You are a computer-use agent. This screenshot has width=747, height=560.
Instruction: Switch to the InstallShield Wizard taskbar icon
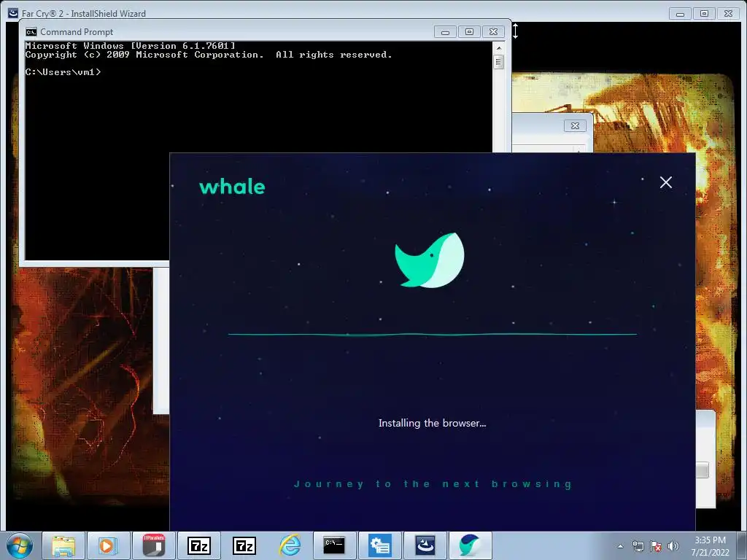[425, 545]
